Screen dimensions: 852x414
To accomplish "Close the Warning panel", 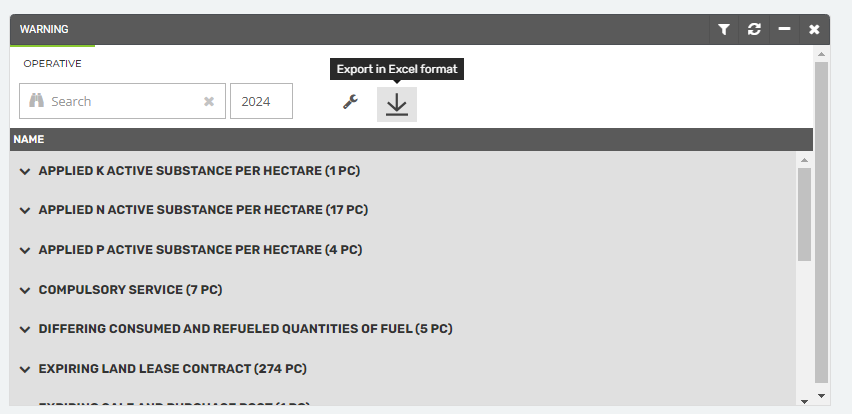I will tap(814, 30).
